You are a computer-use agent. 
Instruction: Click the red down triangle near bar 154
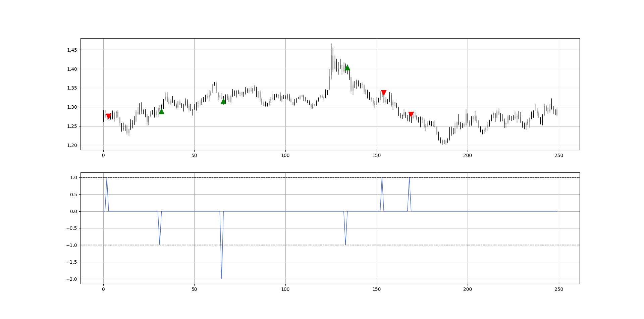[x=384, y=93]
